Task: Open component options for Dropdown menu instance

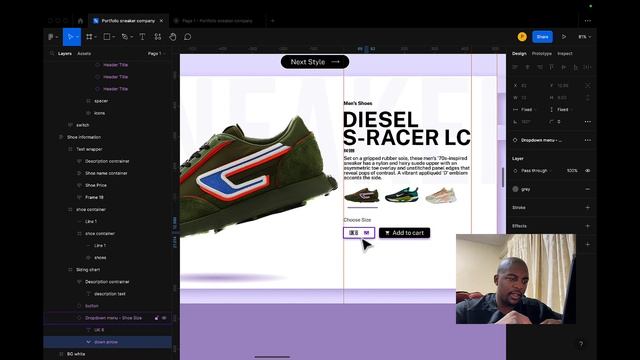Action: 588,140
